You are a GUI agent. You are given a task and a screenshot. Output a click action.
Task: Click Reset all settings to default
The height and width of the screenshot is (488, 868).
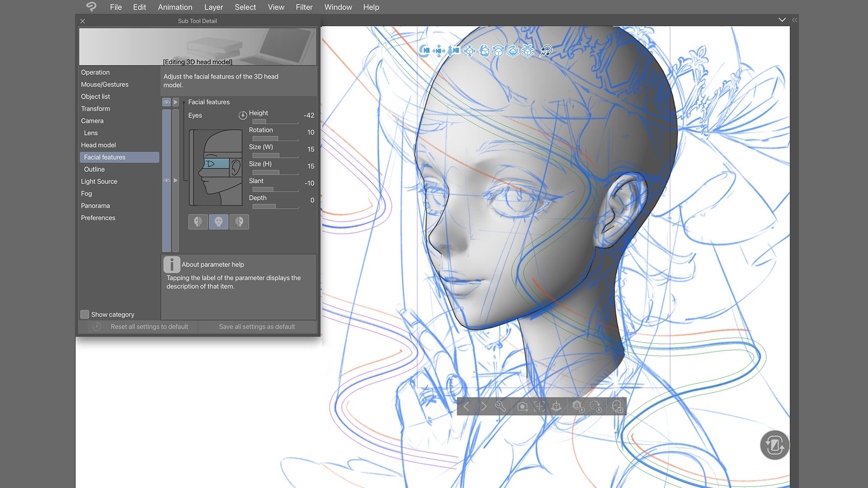[149, 326]
